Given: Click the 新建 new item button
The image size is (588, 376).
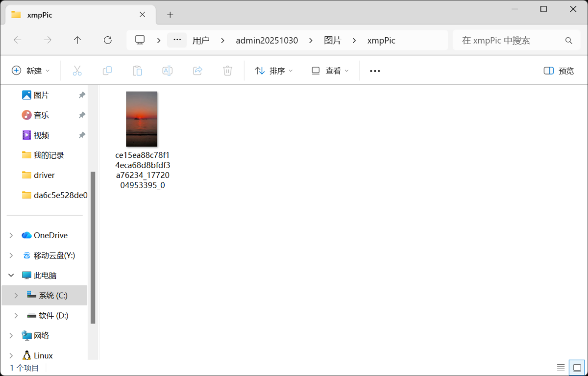Looking at the screenshot, I should [x=31, y=71].
